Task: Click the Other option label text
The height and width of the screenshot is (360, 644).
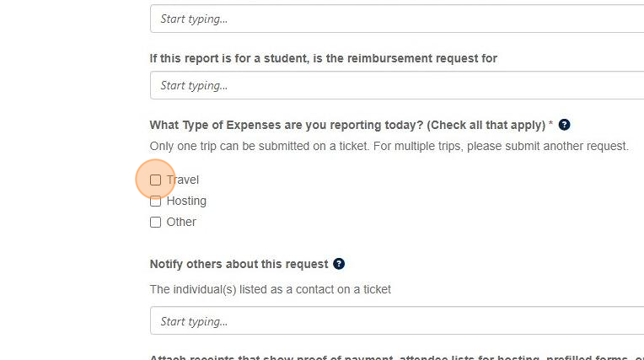Action: (181, 222)
